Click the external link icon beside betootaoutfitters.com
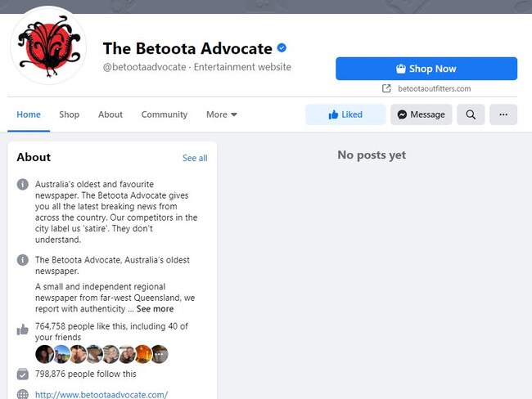 (x=386, y=88)
